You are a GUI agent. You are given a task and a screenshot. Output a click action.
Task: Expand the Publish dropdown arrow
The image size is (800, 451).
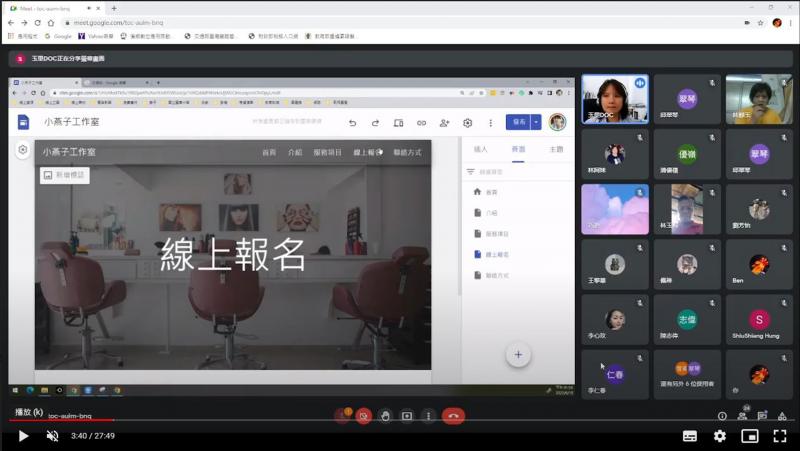536,122
